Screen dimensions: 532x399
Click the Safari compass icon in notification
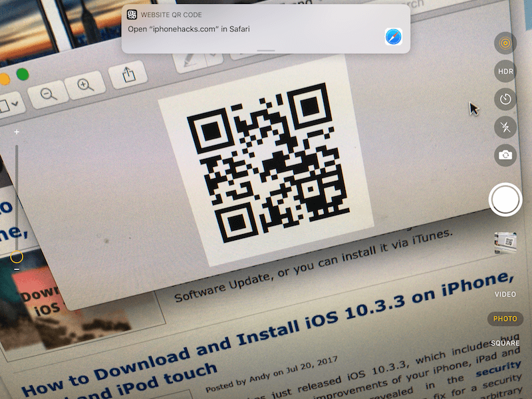[x=394, y=37]
